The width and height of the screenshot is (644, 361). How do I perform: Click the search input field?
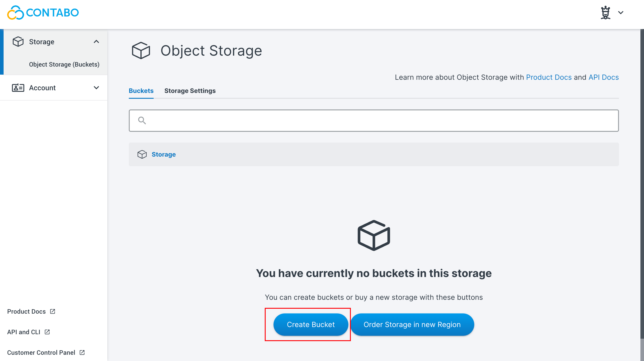[374, 120]
